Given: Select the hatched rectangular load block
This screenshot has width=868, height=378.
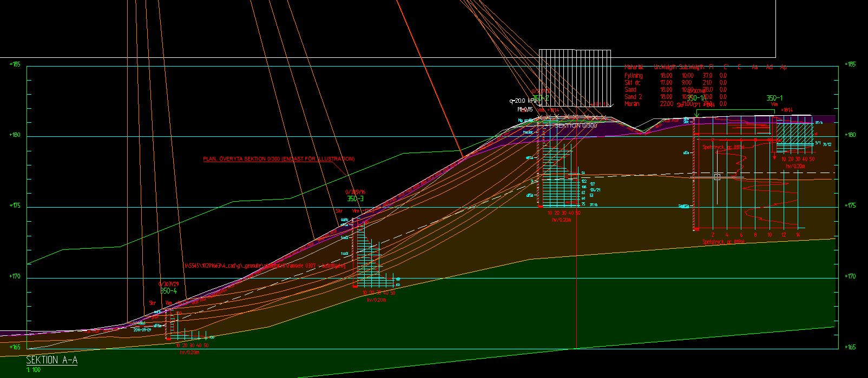Looking at the screenshot, I should tap(575, 81).
